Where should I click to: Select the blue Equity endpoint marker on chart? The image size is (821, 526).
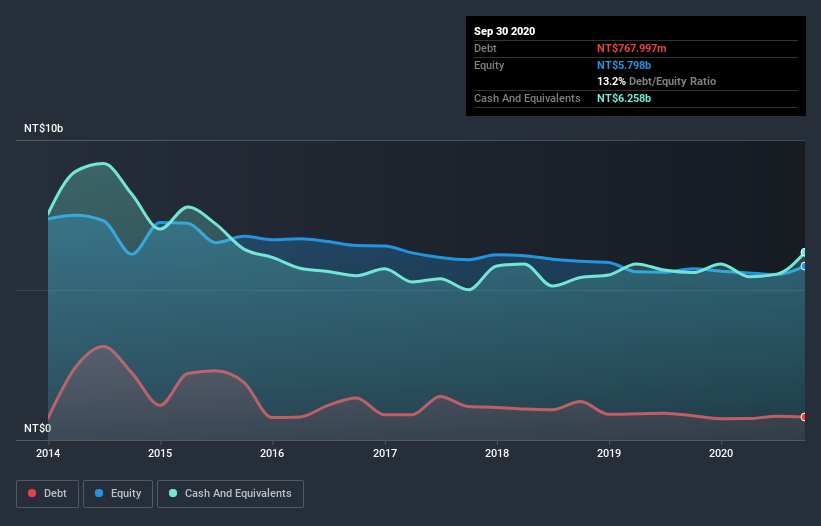(x=804, y=266)
